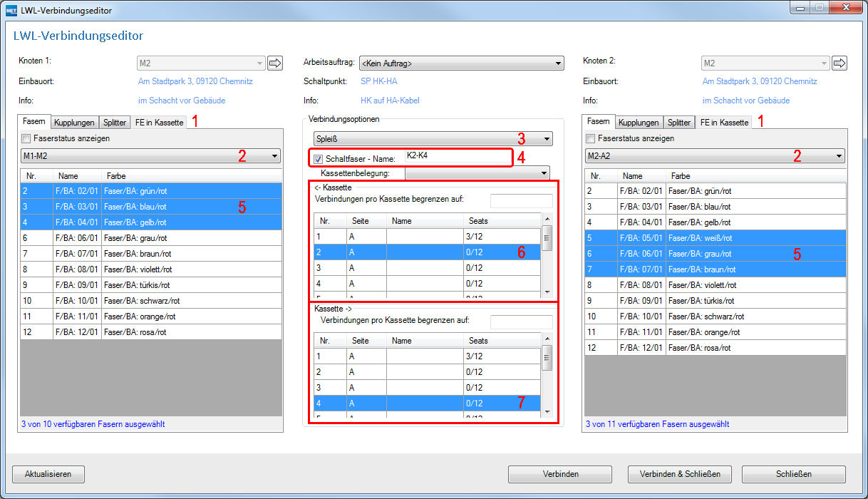Click the SP HK-HA Schaltpunkt link
Screen dimensions: 868x499
(x=379, y=81)
